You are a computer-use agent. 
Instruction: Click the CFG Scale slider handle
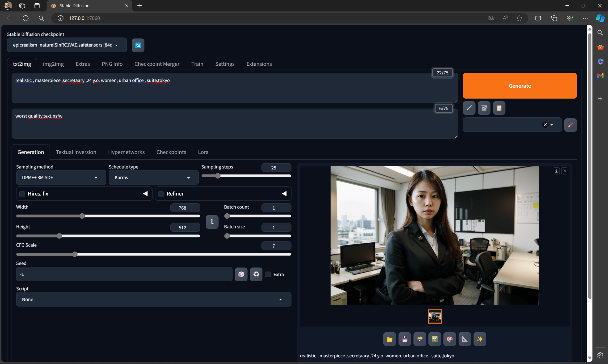[x=75, y=254]
